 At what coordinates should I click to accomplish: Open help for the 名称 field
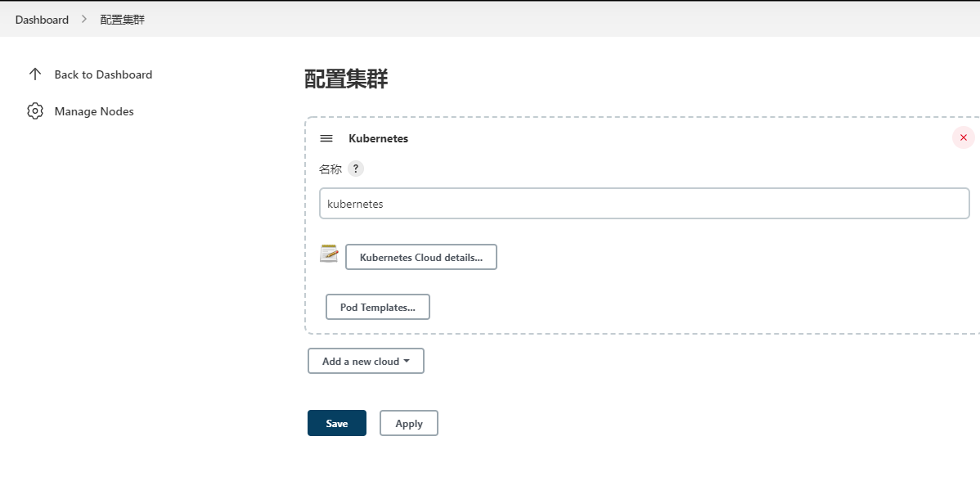pyautogui.click(x=356, y=169)
